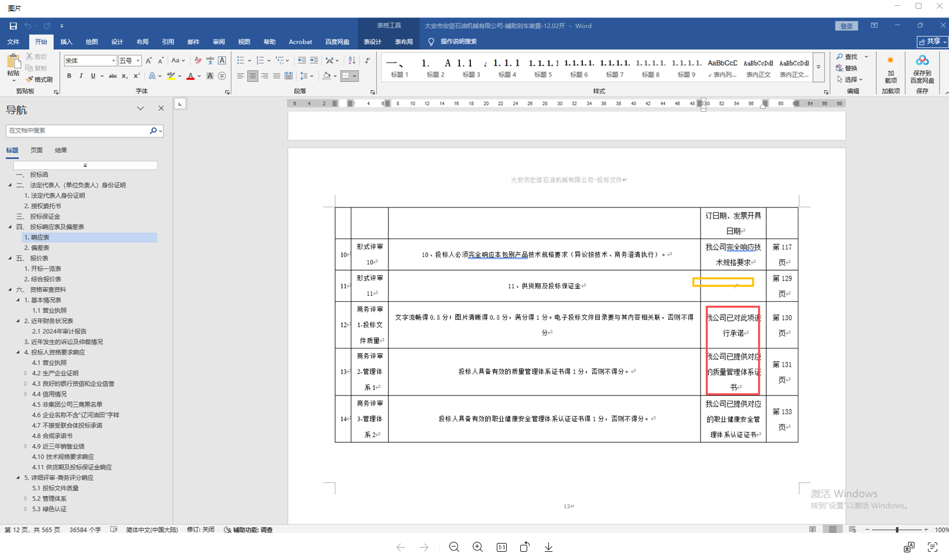Toggle italic formatting
The height and width of the screenshot is (560, 949).
coord(81,76)
